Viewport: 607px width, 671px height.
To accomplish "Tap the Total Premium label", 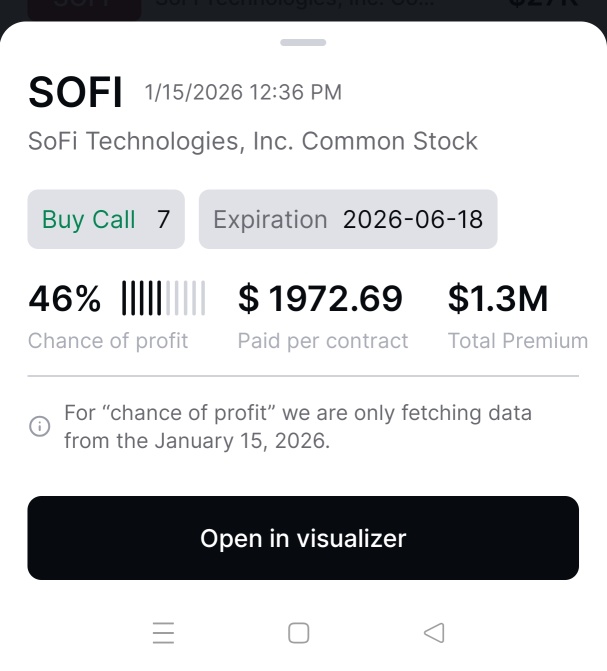I will point(518,341).
